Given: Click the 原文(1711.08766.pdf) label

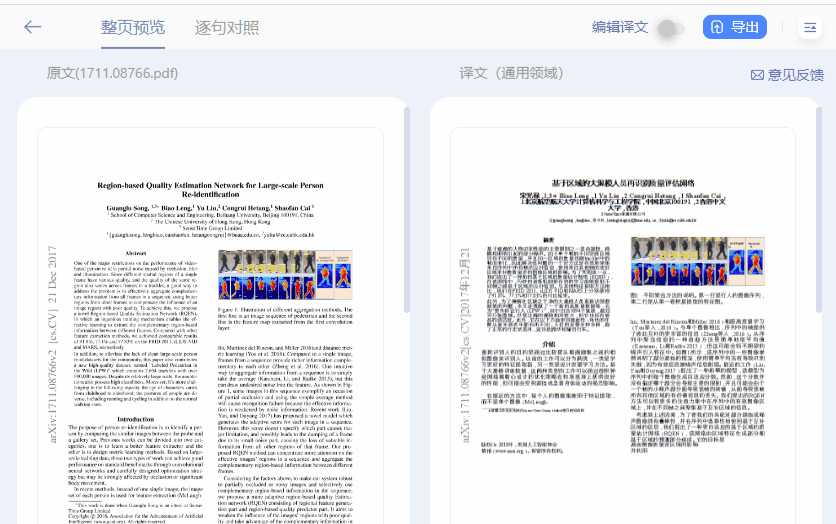Looking at the screenshot, I should (x=112, y=73).
